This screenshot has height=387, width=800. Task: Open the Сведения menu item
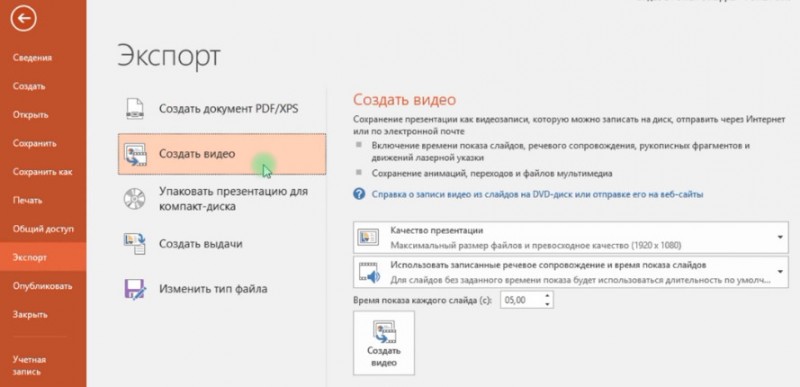pyautogui.click(x=32, y=58)
